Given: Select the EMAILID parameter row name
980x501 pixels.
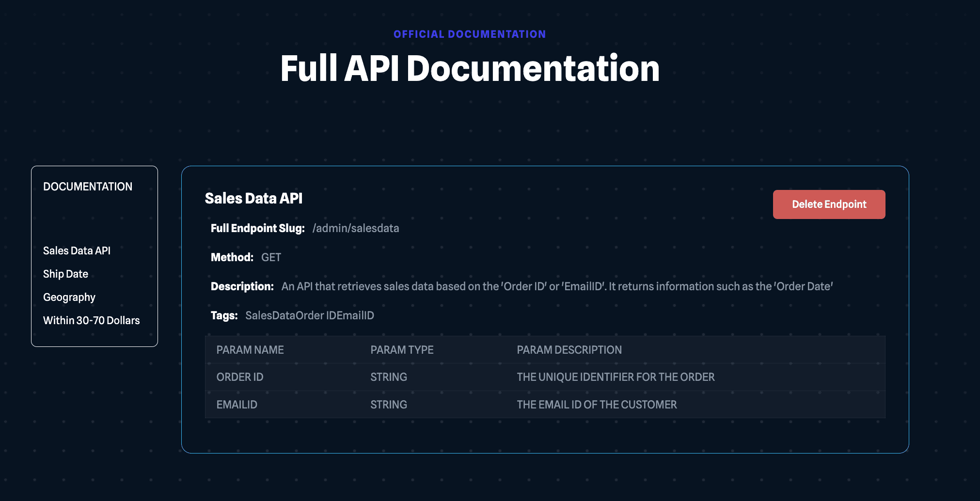Looking at the screenshot, I should click(x=237, y=405).
